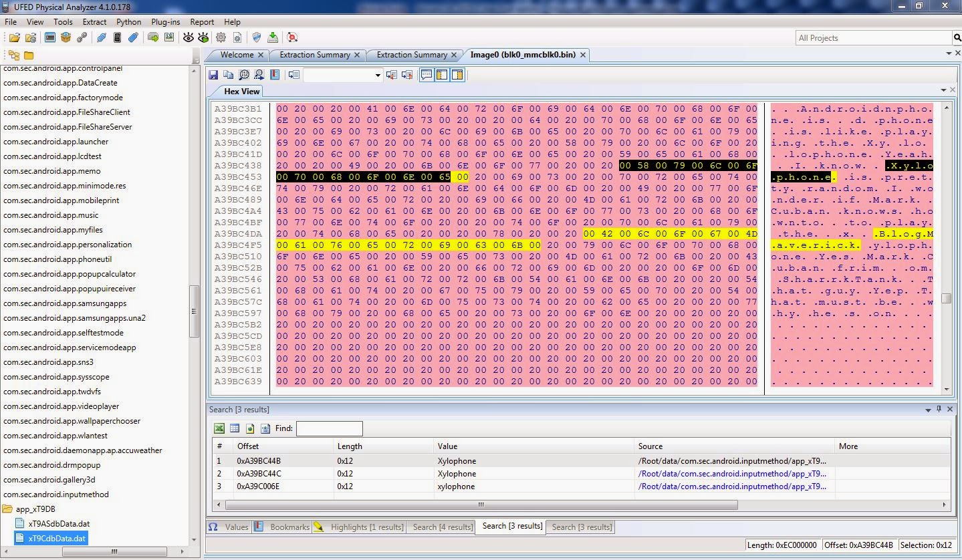The width and height of the screenshot is (962, 560).
Task: Toggle the text column view button
Action: coord(457,75)
